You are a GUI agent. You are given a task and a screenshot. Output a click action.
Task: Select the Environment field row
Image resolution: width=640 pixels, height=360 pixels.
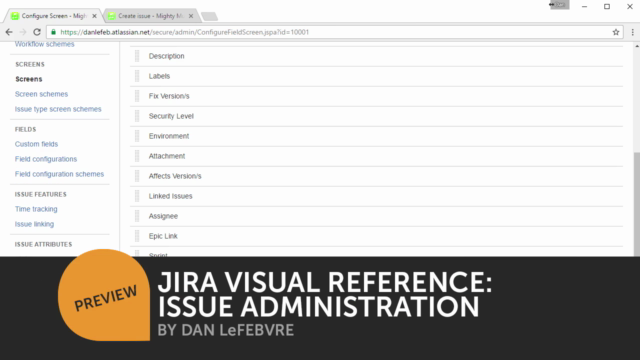tap(376, 136)
